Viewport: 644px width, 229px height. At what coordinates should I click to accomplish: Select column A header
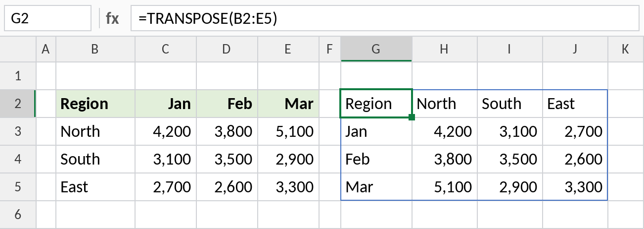pos(46,49)
